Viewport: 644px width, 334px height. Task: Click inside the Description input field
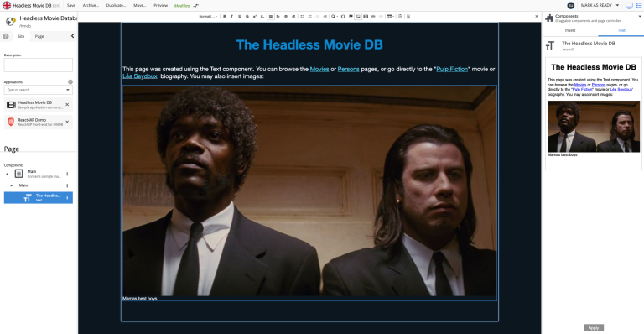39,65
